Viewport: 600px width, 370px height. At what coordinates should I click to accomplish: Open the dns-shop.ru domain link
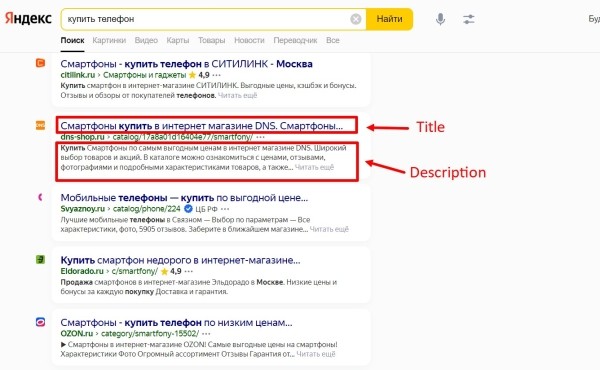[x=82, y=137]
